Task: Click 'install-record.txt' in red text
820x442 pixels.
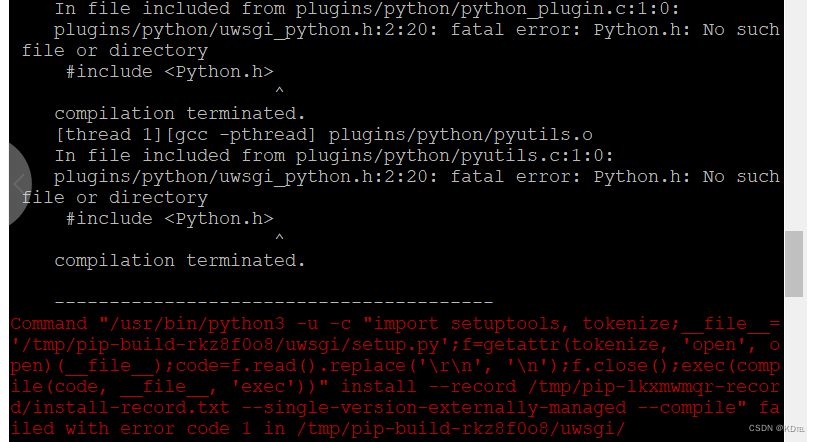Action: click(x=131, y=407)
